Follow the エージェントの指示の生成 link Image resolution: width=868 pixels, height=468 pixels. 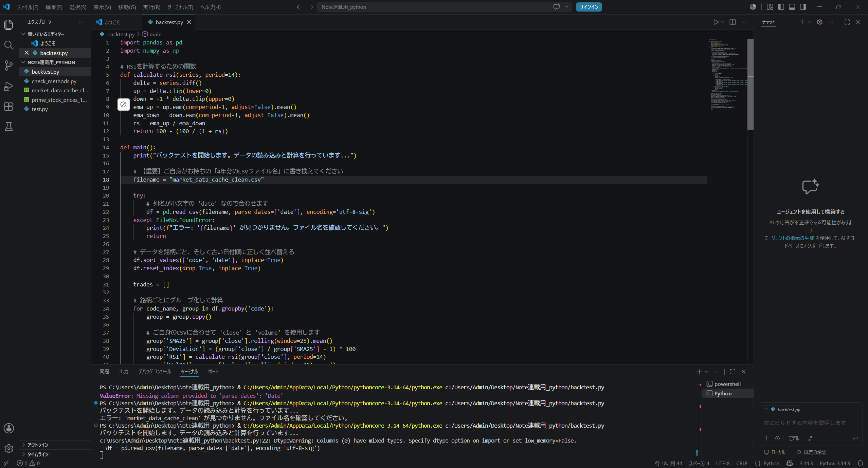[789, 238]
